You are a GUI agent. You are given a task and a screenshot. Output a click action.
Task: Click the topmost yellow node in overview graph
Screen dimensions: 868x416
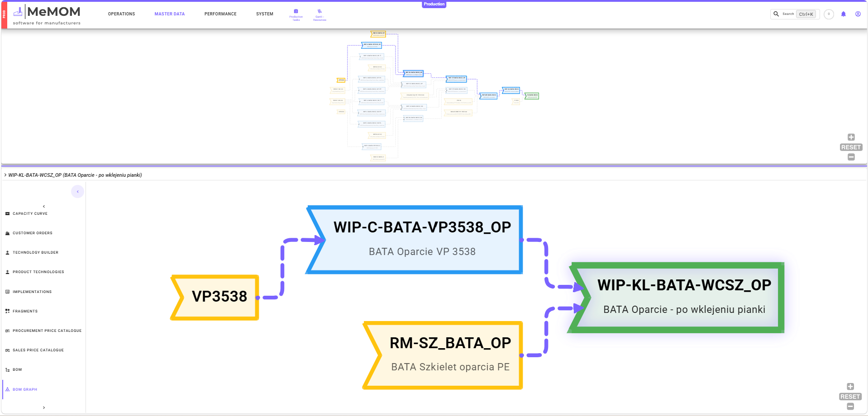[x=378, y=34]
